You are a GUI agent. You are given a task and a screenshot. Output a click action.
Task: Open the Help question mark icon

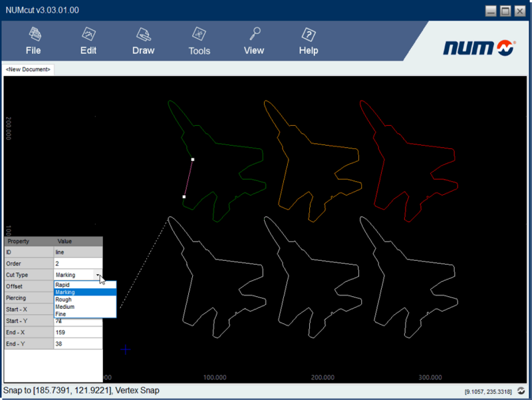coord(308,34)
